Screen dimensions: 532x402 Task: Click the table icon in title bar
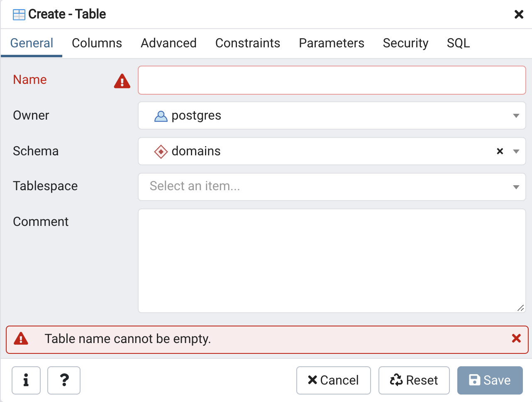tap(19, 15)
